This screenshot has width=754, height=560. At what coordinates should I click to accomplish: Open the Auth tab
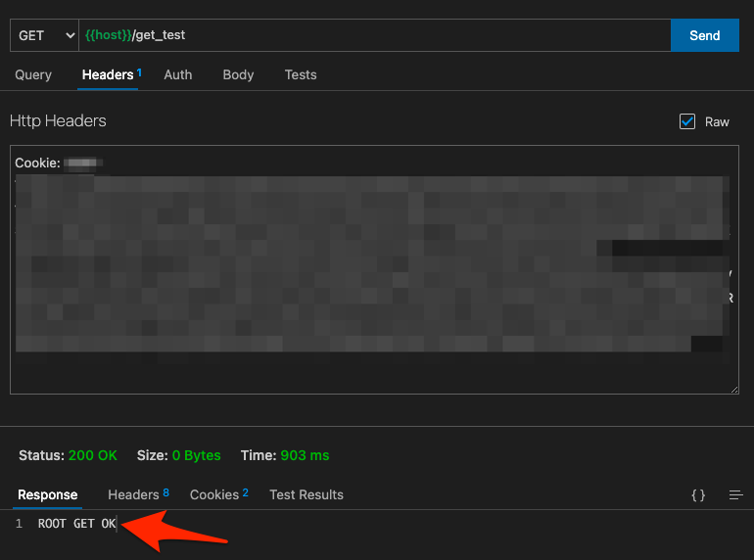pyautogui.click(x=178, y=75)
